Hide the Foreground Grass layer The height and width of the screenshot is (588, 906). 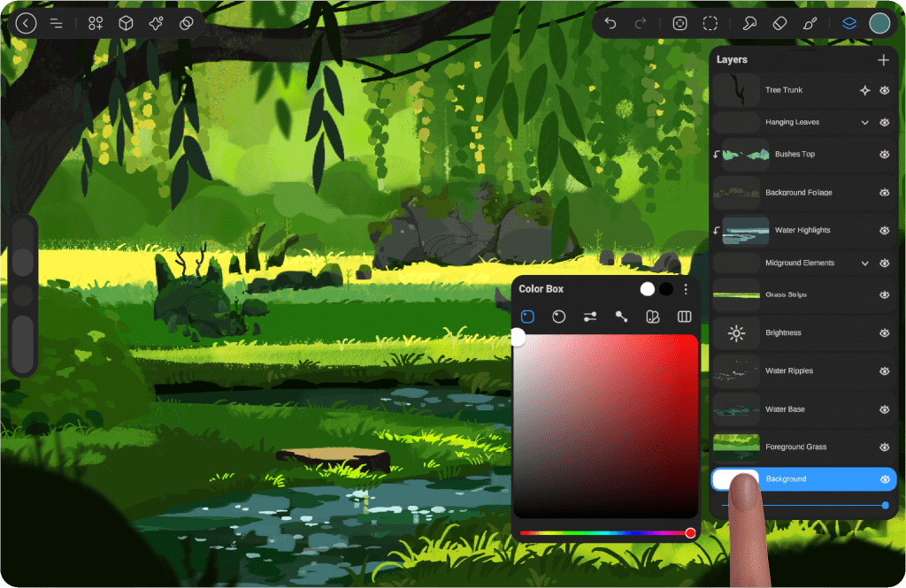coord(884,447)
